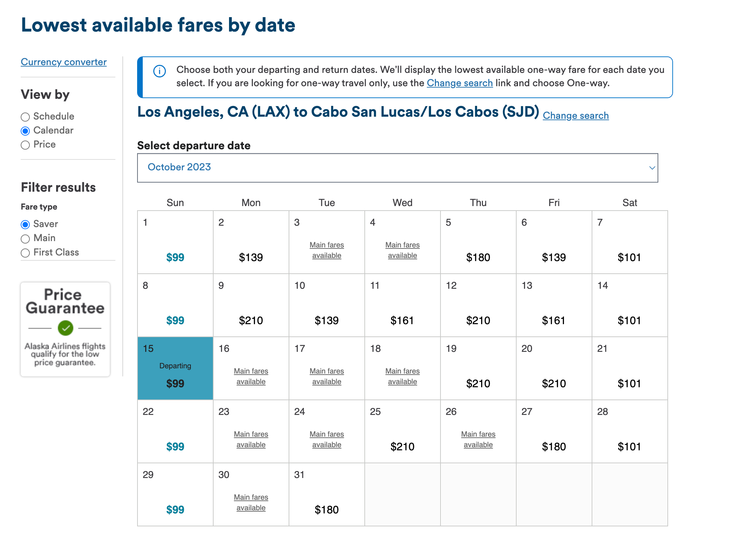Screen dimensions: 740x560
Task: Enable the Main fare type filter
Action: coord(25,239)
